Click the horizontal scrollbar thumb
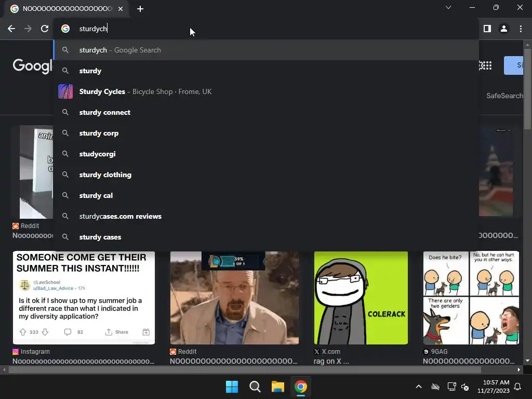This screenshot has height=399, width=532. (245, 369)
